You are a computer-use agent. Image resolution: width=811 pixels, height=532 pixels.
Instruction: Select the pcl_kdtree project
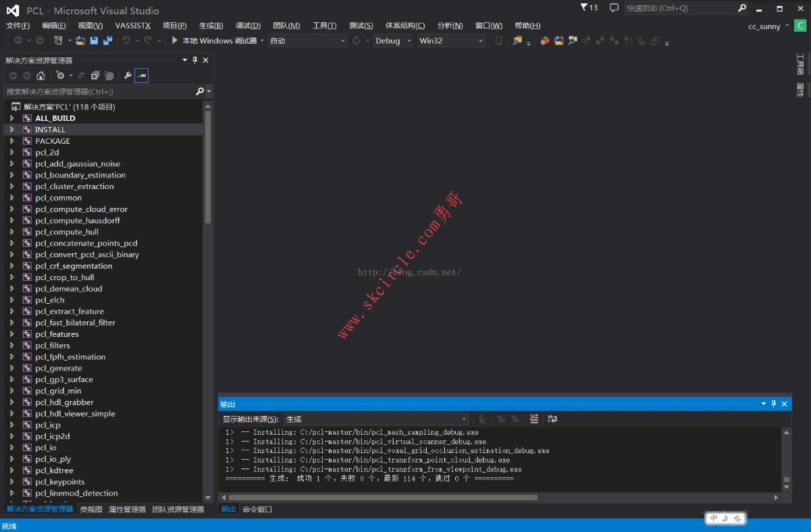click(54, 471)
